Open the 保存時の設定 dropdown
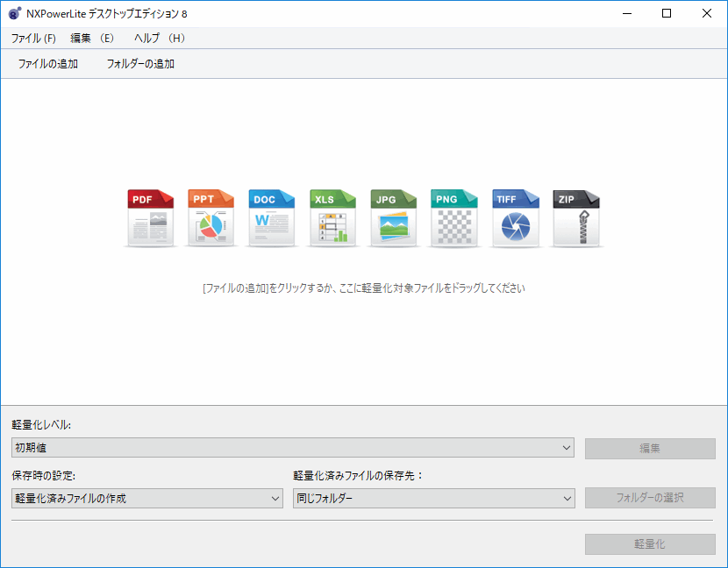The width and height of the screenshot is (728, 568). pos(147,499)
